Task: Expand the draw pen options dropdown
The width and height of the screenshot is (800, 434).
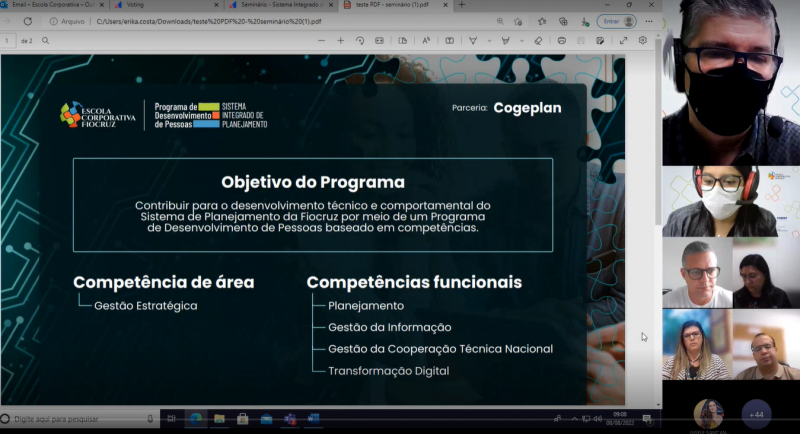Action: [x=490, y=41]
